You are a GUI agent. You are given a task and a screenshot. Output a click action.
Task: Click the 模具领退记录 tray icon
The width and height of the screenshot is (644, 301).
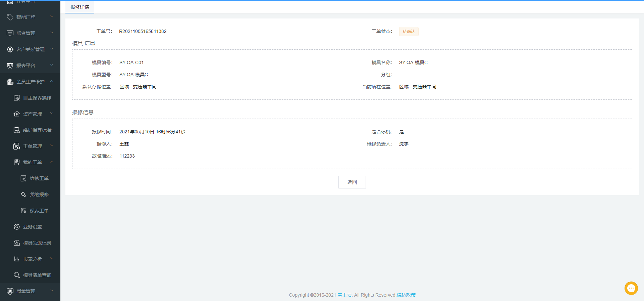click(x=17, y=243)
